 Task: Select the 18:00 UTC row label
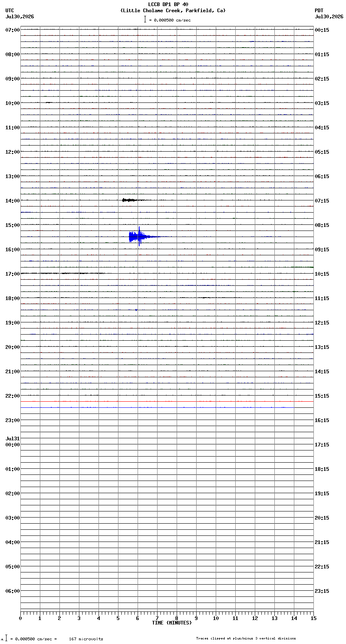(x=13, y=298)
